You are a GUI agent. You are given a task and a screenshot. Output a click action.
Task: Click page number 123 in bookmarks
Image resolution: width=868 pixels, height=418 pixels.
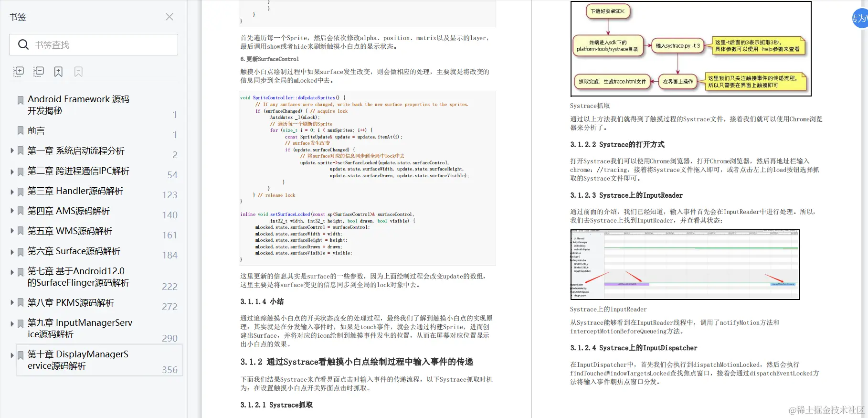(170, 195)
